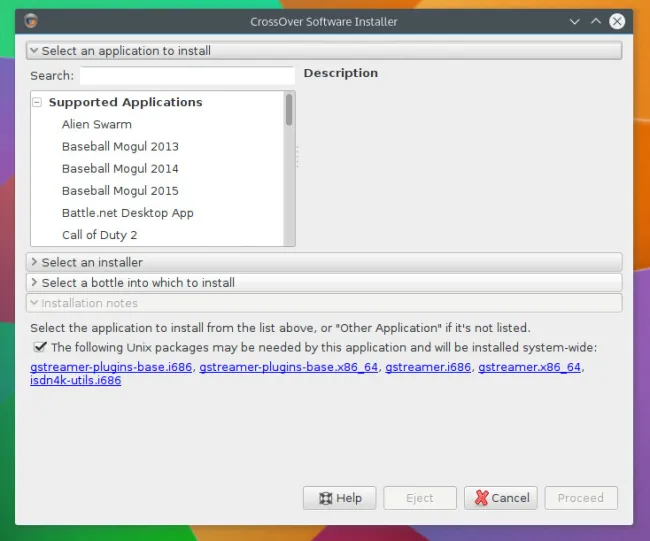
Task: Select Alien Swarm from the list
Action: 96,125
